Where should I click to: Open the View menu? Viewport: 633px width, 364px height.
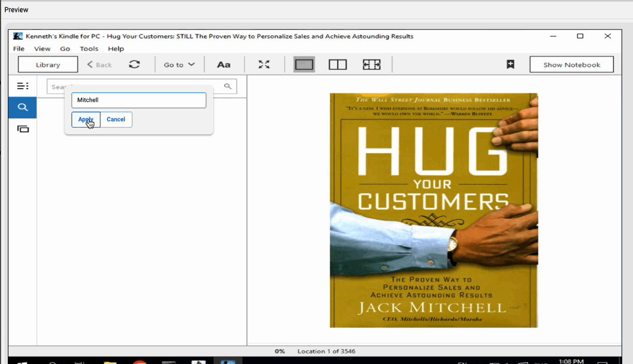point(42,49)
